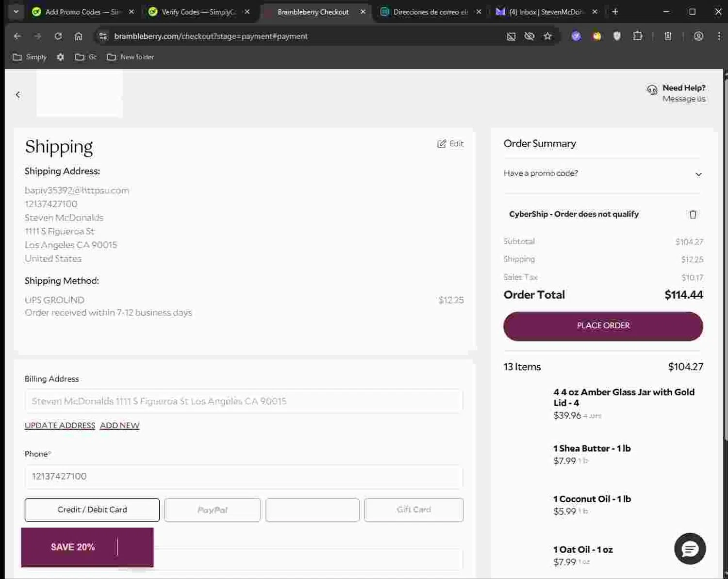This screenshot has height=579, width=728.
Task: Choose PayPal payment method
Action: pos(212,510)
